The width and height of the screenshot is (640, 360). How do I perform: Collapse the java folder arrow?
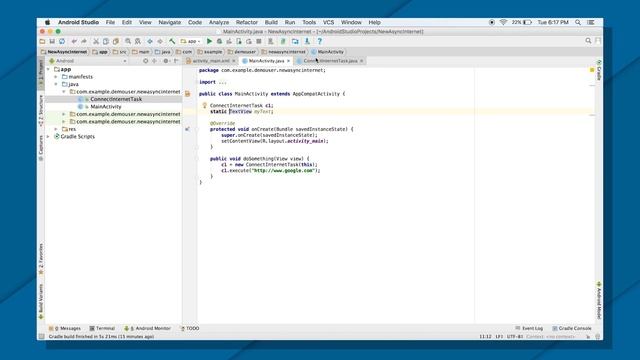tap(56, 84)
